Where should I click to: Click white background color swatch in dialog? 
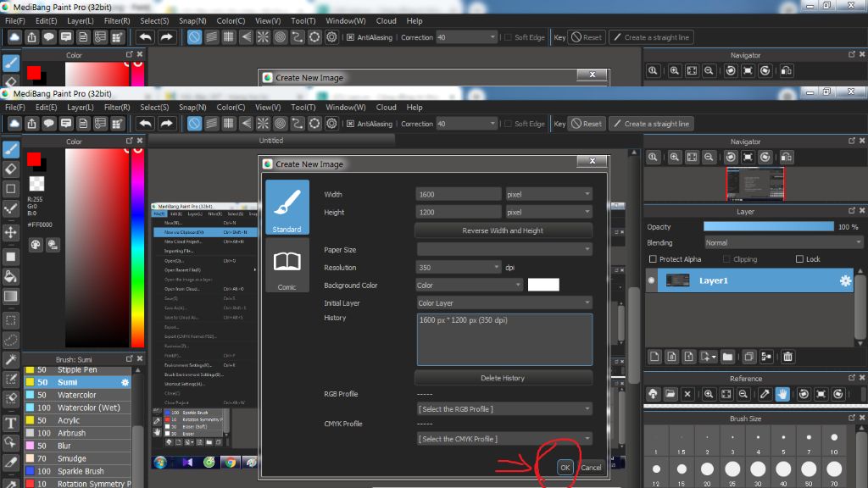coord(543,285)
